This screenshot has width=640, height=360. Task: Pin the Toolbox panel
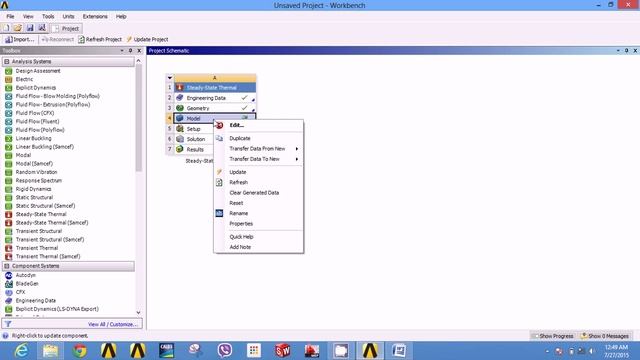(131, 51)
